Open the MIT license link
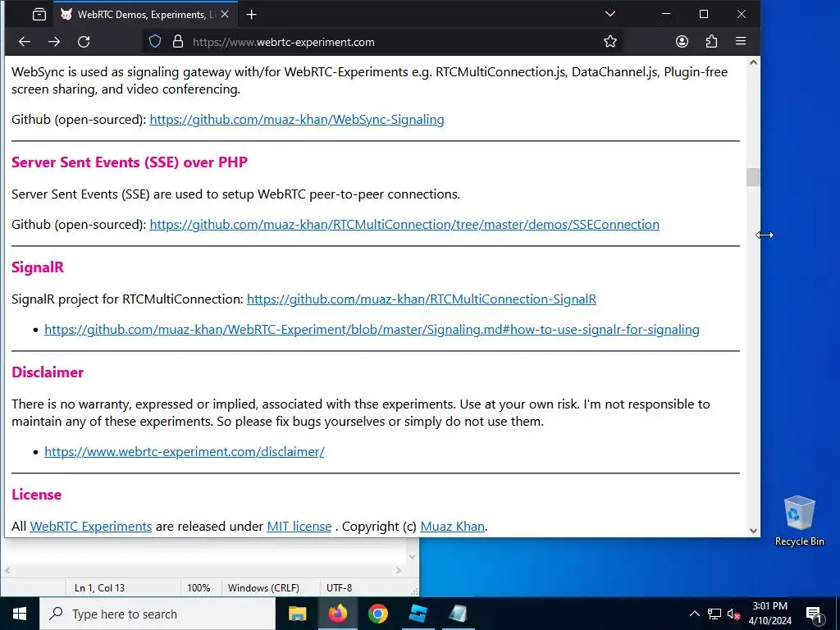This screenshot has height=630, width=840. 299,527
